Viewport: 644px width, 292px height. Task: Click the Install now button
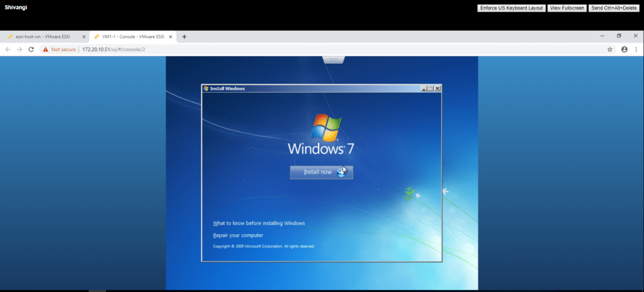tap(321, 172)
